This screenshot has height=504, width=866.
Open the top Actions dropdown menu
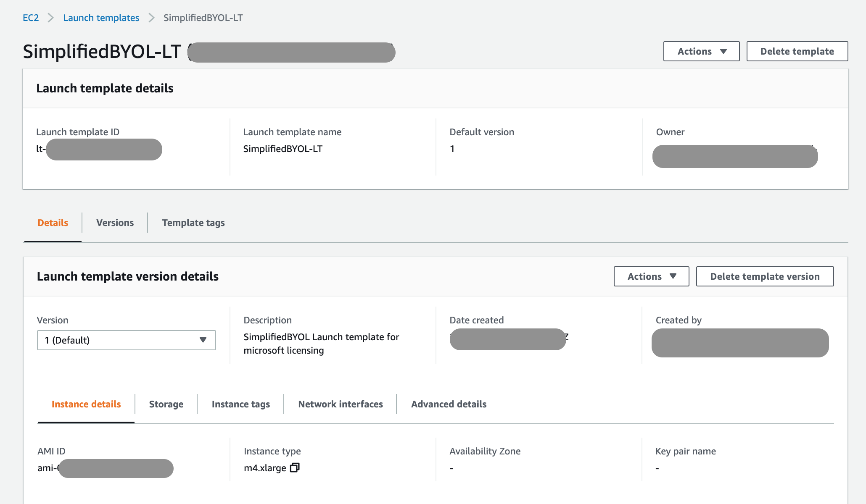(701, 51)
